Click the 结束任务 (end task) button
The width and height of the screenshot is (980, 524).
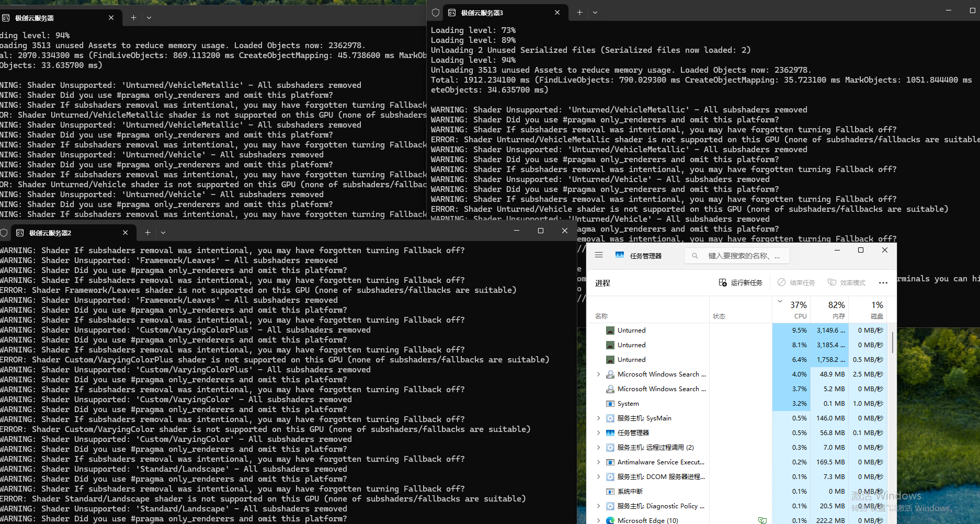click(x=796, y=282)
